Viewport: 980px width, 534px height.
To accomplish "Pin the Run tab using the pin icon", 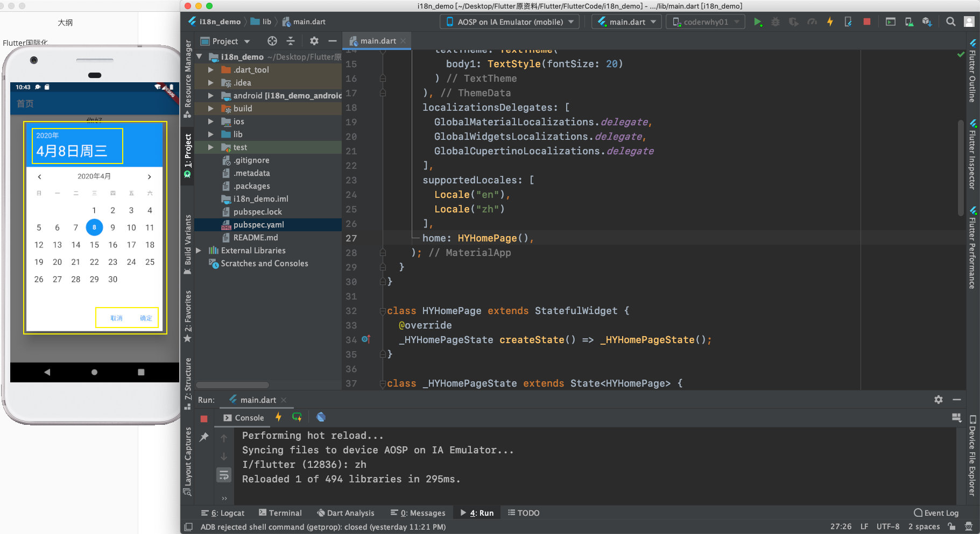I will [204, 437].
